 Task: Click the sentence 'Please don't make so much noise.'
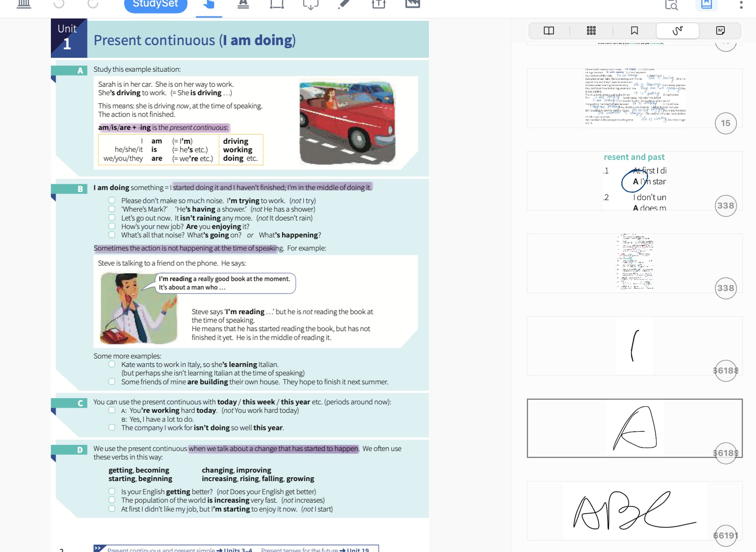coord(172,201)
